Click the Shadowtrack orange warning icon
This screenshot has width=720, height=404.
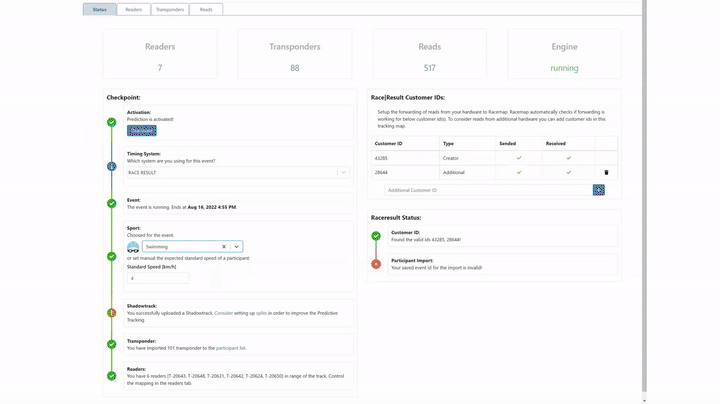(x=112, y=313)
